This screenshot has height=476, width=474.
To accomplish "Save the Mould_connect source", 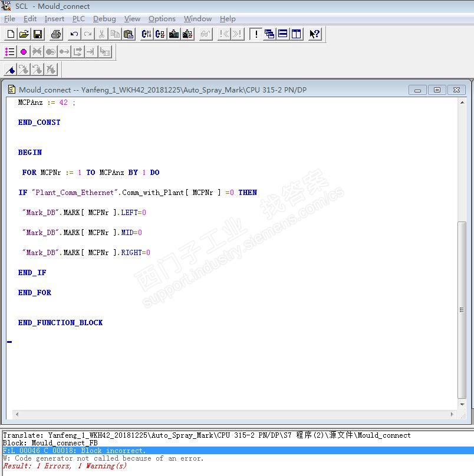I will coord(38,34).
